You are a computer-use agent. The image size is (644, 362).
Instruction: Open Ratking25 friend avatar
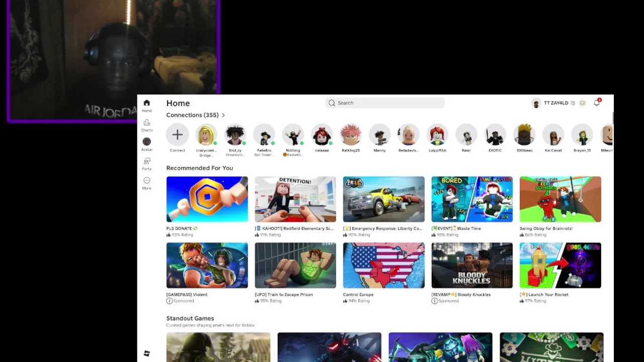(351, 135)
